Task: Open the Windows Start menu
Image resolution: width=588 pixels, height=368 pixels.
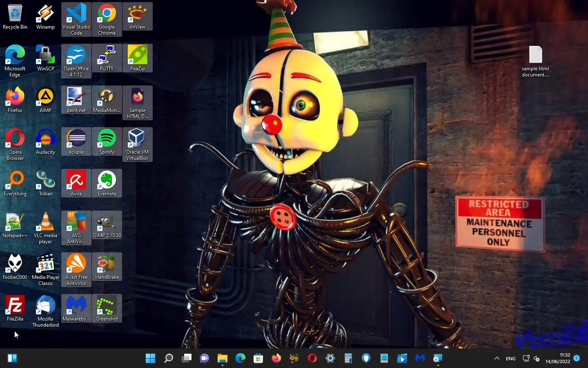Action: (151, 359)
